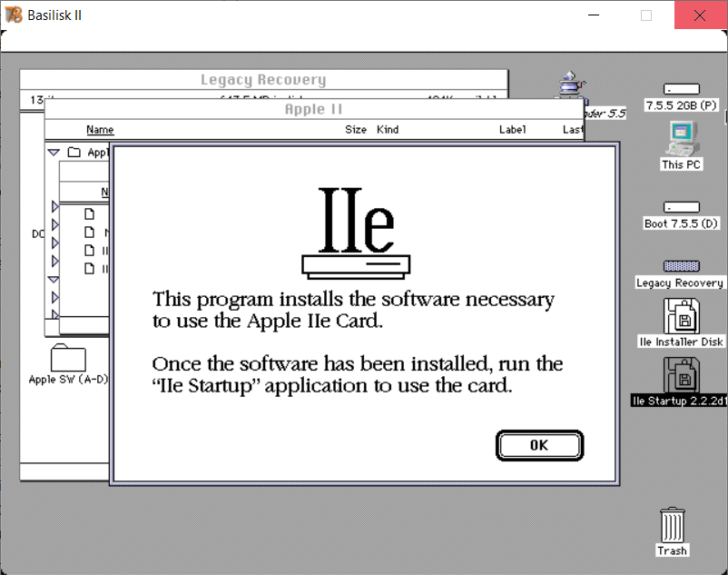The width and height of the screenshot is (728, 575).
Task: Click the 'IIe Installer Disk' label text
Action: (681, 342)
